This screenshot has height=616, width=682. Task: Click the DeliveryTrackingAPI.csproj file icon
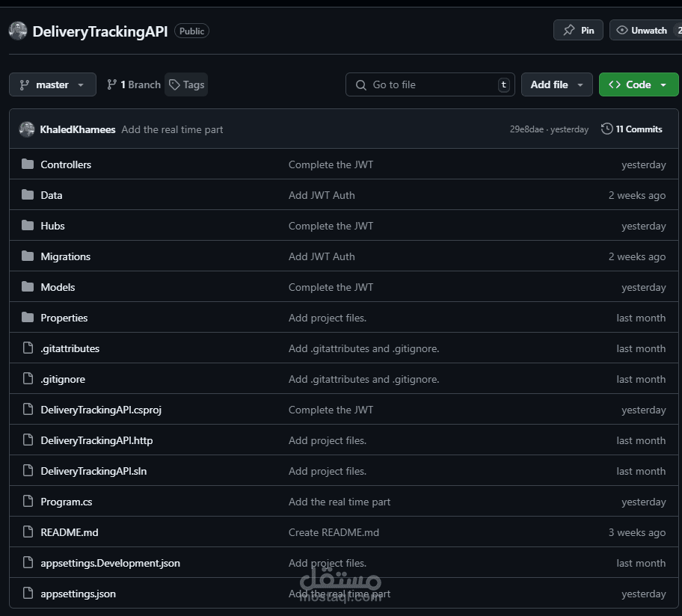point(28,409)
